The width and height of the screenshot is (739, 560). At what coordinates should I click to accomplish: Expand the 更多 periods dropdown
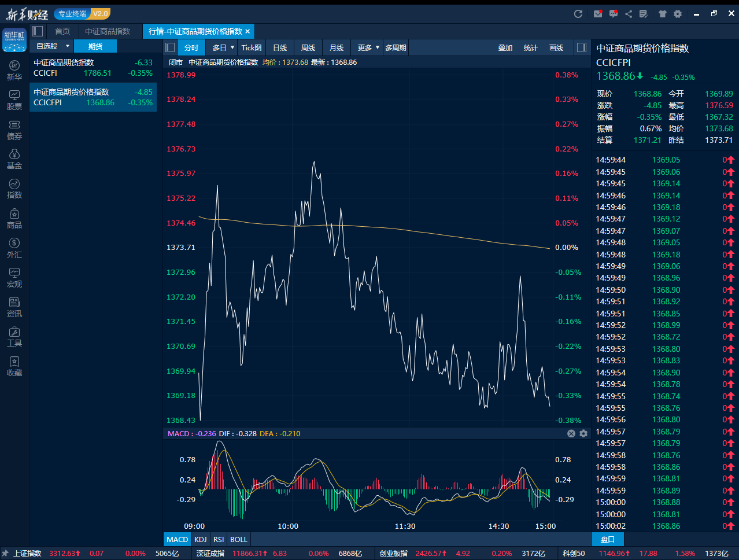click(368, 47)
